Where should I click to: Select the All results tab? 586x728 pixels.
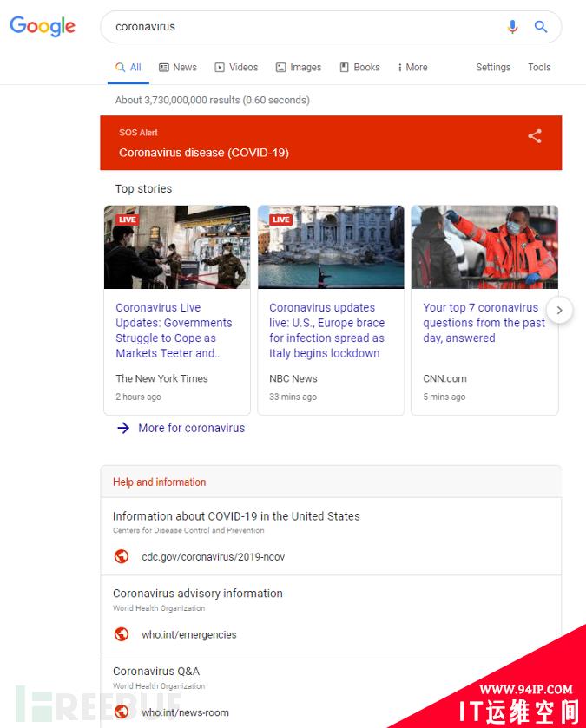(x=128, y=68)
